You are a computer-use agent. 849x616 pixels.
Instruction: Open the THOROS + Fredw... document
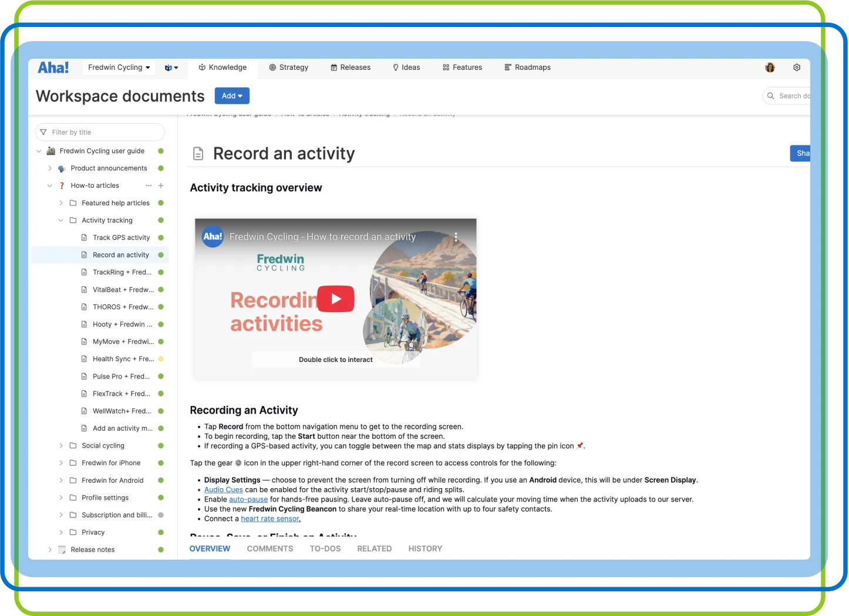123,307
